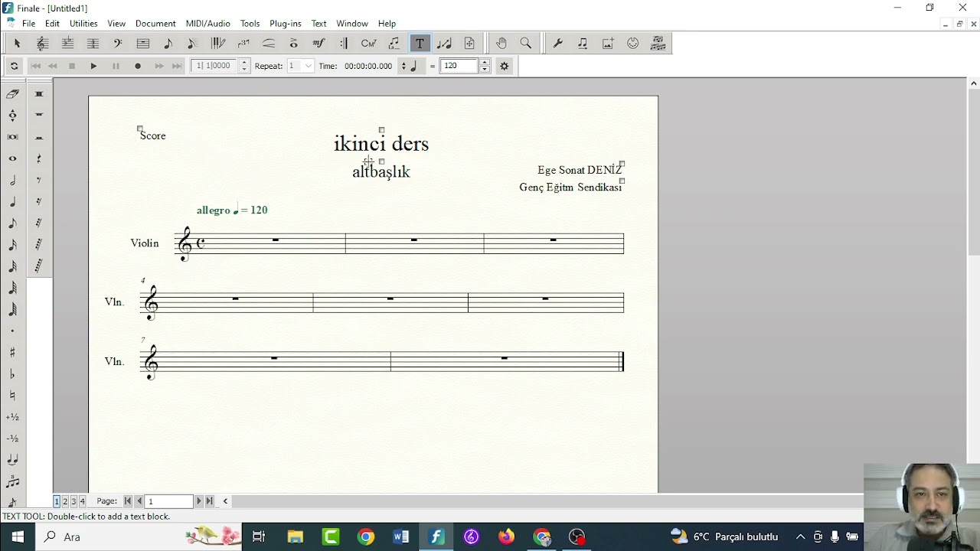This screenshot has width=980, height=551.
Task: Go to previous page arrow
Action: pos(139,501)
